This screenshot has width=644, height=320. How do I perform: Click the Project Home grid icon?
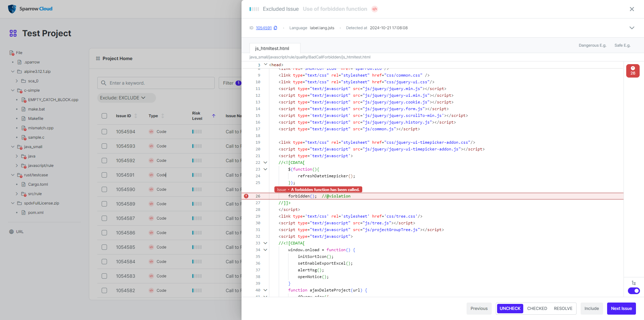pyautogui.click(x=98, y=58)
